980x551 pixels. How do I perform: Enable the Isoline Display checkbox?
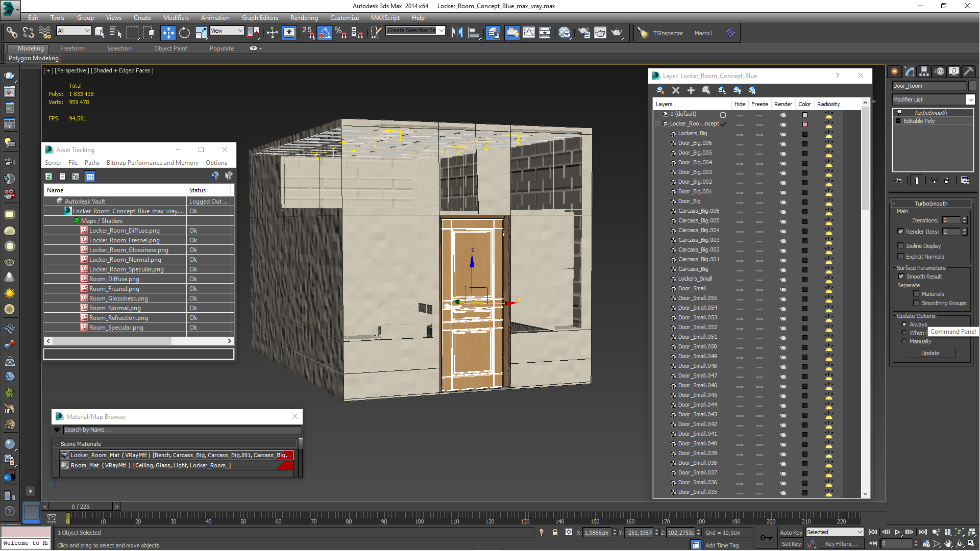[x=901, y=246]
